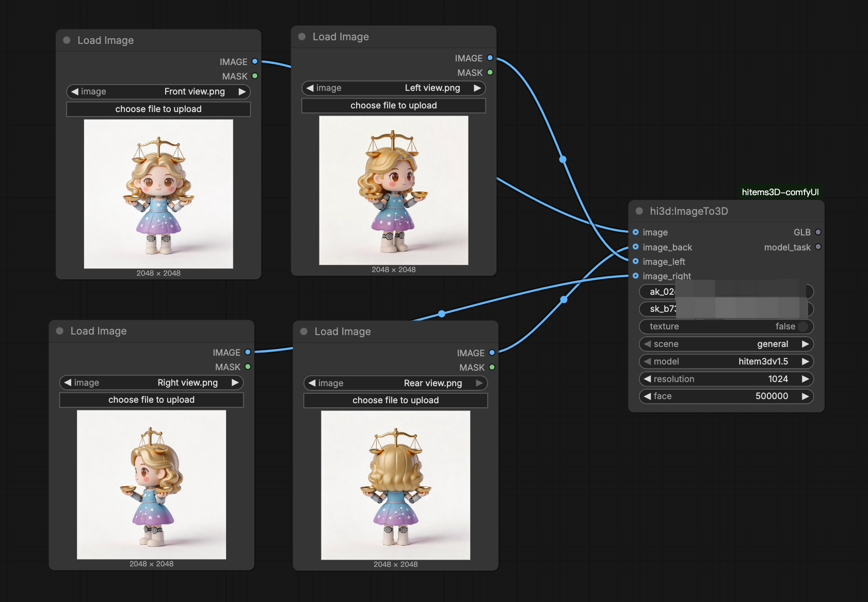The height and width of the screenshot is (602, 868).
Task: Collapse the hi3d:ImageTo3D node via its dot
Action: click(639, 211)
